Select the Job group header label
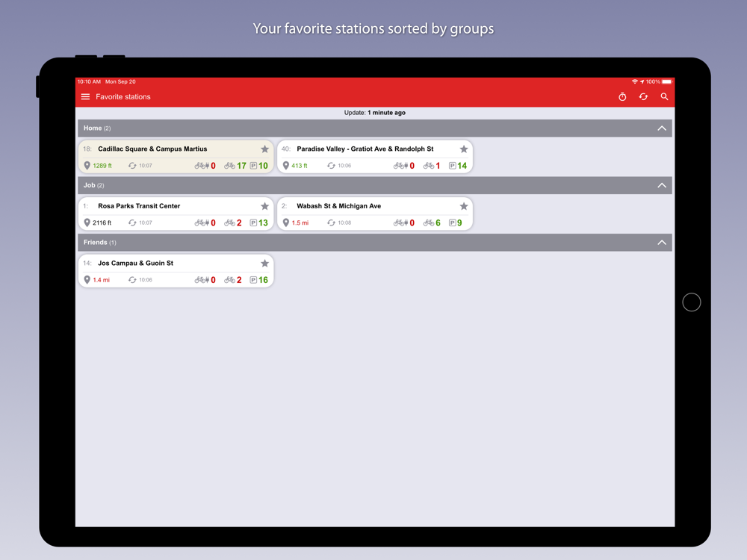This screenshot has height=560, width=747. (94, 185)
